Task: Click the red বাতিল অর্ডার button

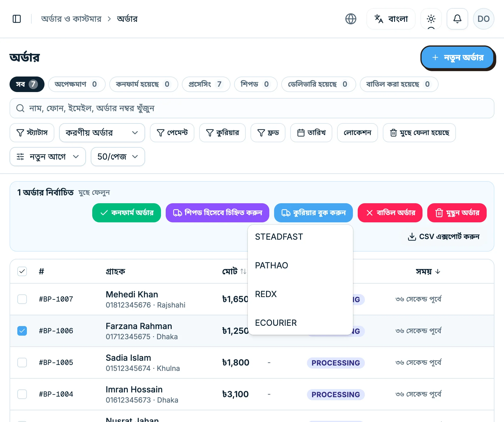Action: [390, 213]
